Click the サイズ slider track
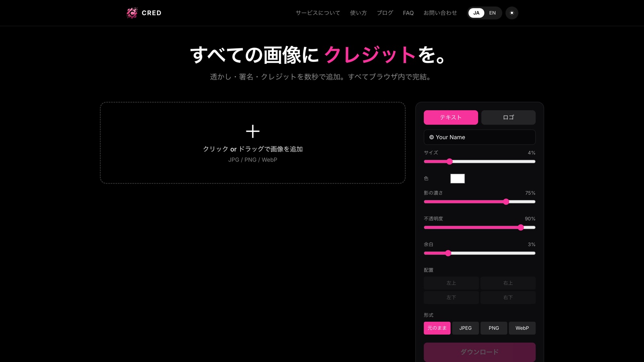The image size is (644, 362). coord(479,162)
